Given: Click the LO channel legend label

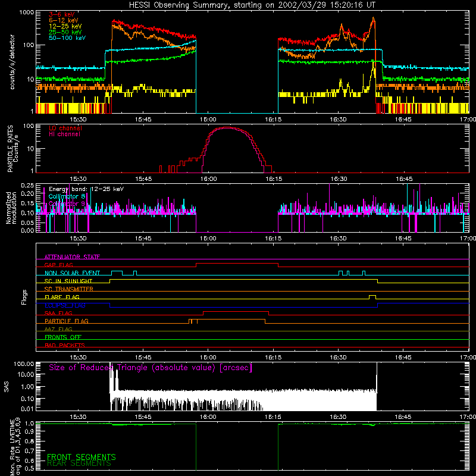Looking at the screenshot, I should pos(65,128).
